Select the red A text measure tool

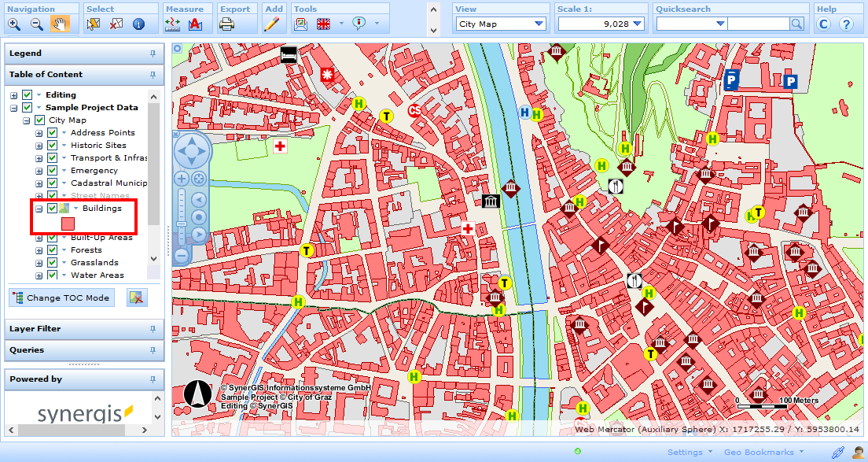(x=194, y=24)
